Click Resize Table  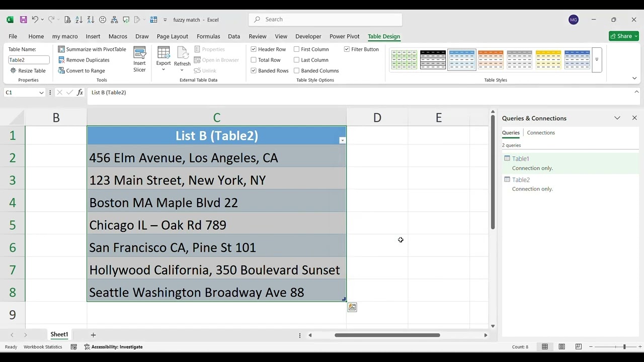click(x=28, y=71)
